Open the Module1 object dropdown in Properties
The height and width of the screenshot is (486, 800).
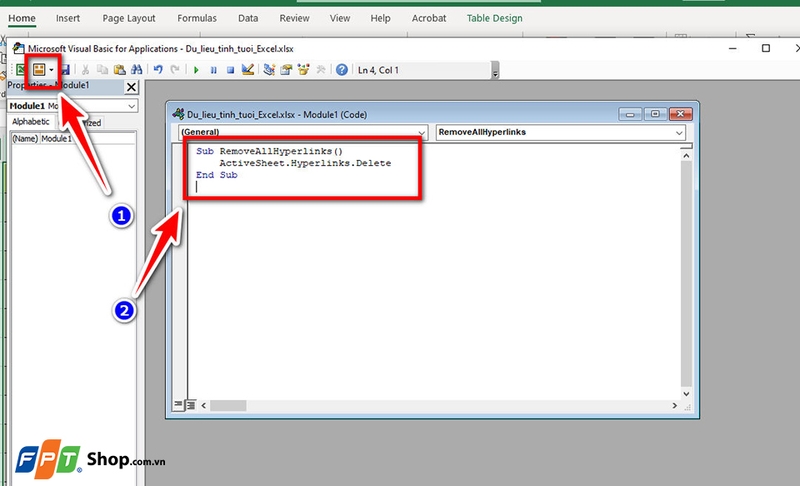132,106
